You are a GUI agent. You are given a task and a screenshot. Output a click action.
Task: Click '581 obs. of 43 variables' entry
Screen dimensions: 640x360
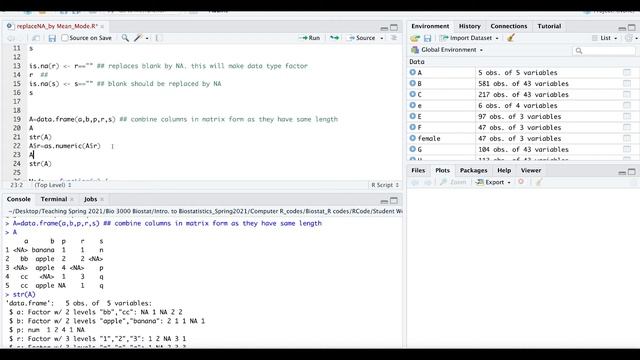point(523,83)
